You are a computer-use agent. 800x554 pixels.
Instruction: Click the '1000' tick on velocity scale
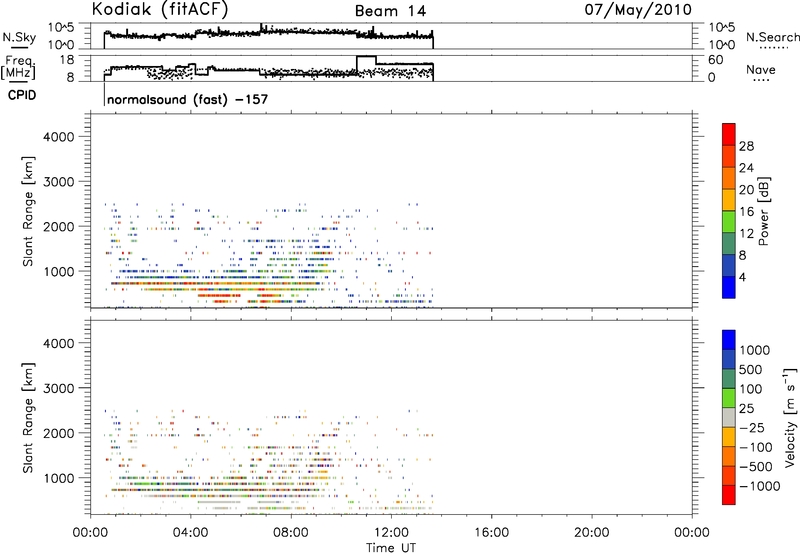click(754, 350)
